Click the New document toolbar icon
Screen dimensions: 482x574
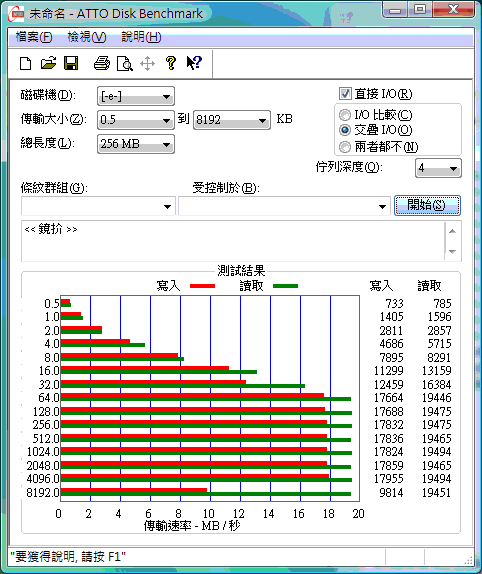(25, 63)
